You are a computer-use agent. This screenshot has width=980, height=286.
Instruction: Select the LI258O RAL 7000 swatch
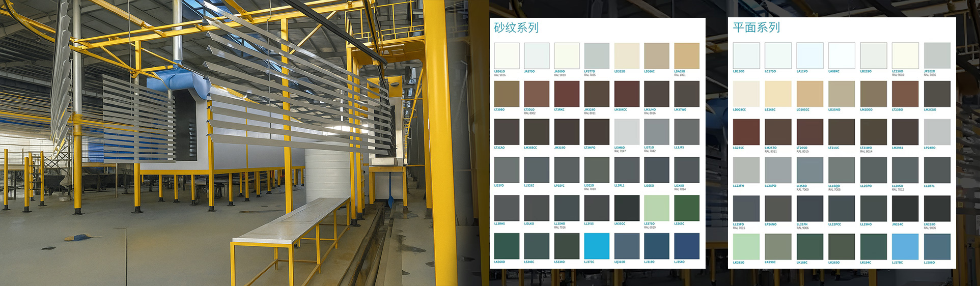point(810,170)
